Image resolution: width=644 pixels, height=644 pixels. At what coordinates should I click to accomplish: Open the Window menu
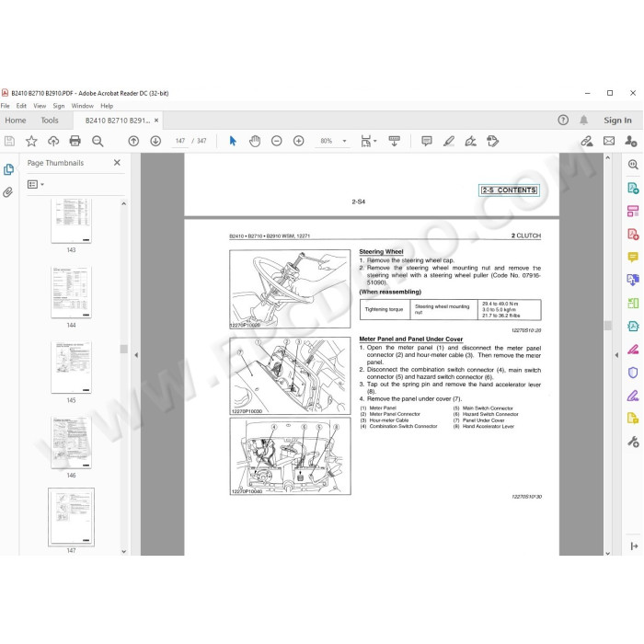[x=83, y=106]
